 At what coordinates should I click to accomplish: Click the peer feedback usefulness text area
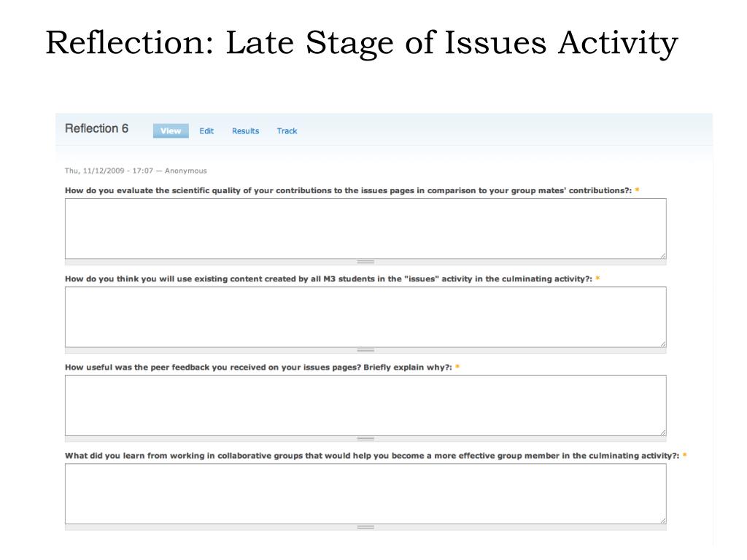[x=365, y=405]
